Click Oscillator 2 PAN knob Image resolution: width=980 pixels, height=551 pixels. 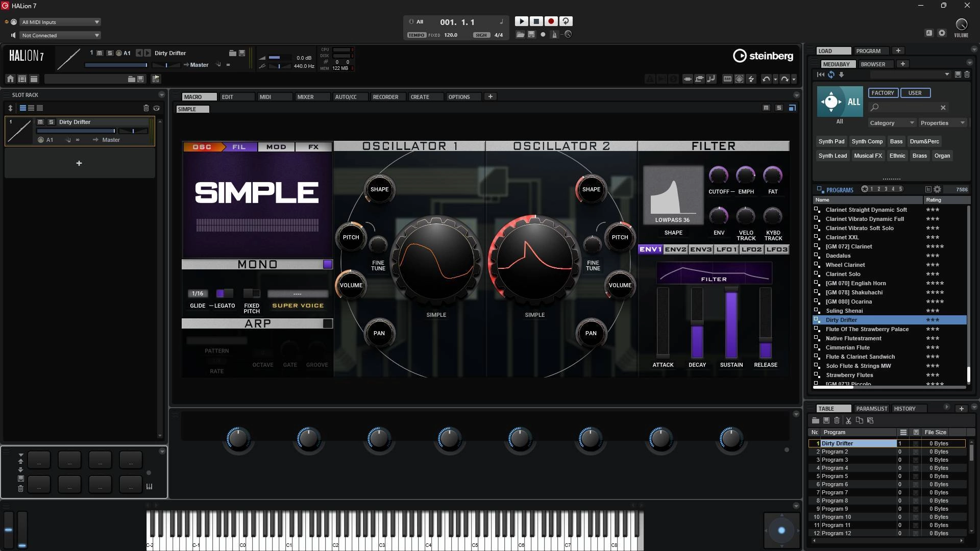tap(591, 333)
